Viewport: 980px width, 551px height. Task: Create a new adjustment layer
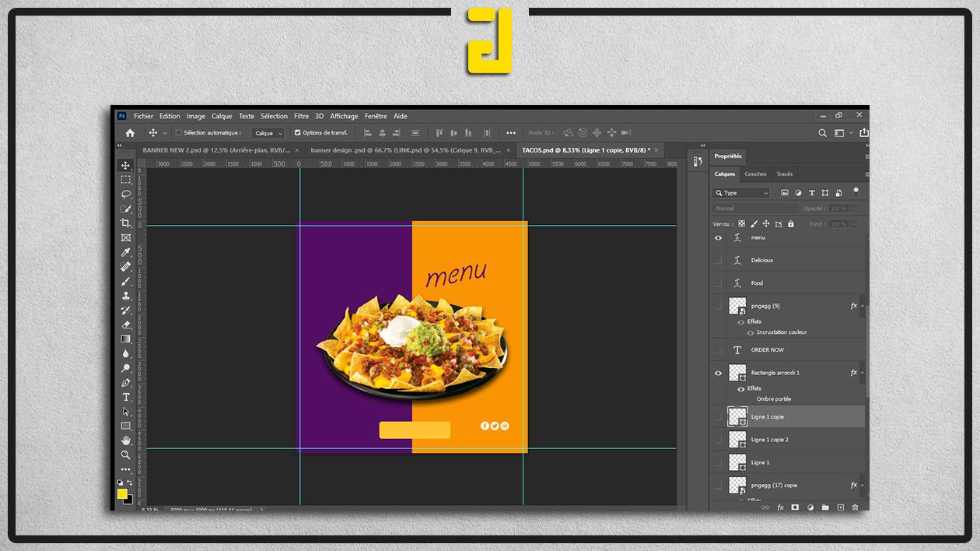810,507
